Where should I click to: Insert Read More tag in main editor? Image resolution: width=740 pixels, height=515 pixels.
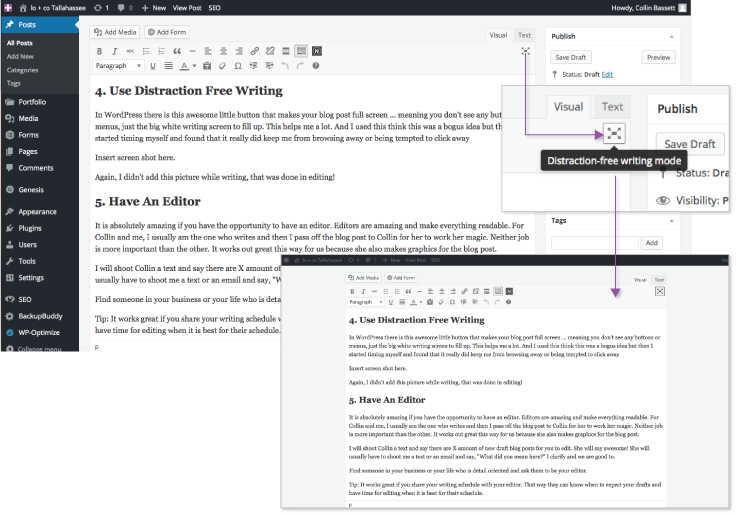[x=286, y=51]
